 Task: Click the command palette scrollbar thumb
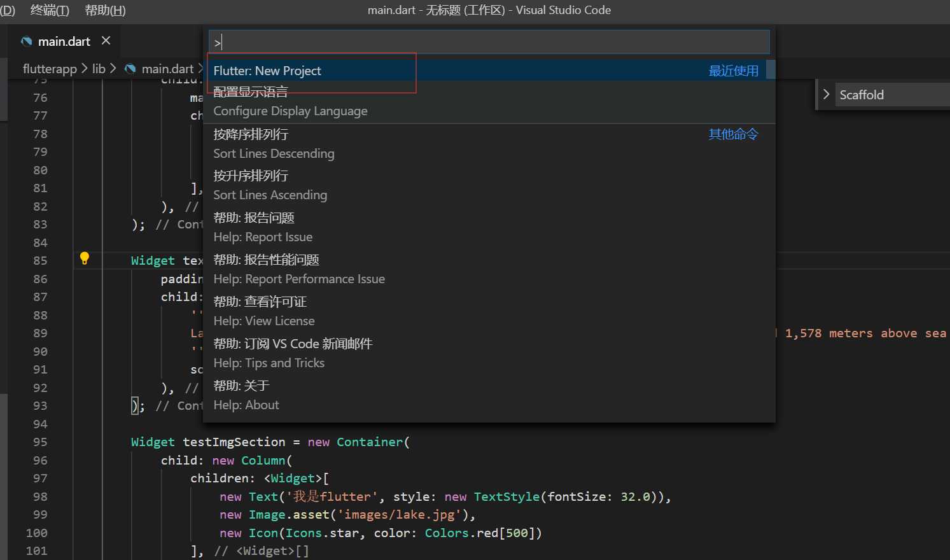coord(771,69)
